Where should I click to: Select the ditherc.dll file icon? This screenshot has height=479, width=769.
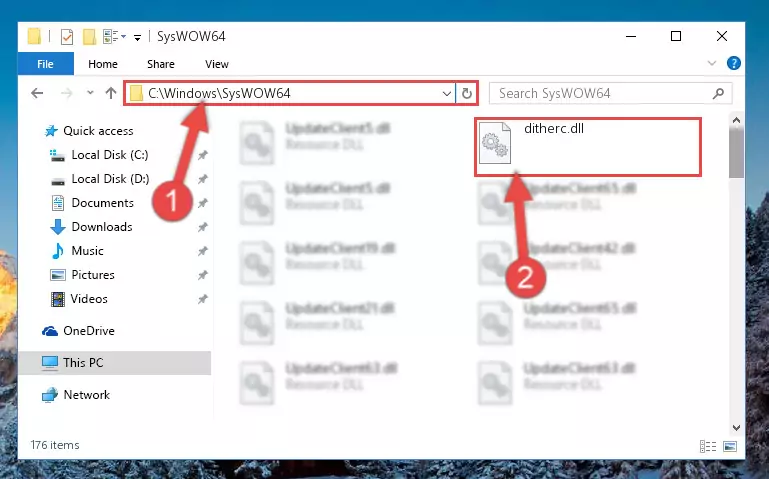tap(495, 143)
